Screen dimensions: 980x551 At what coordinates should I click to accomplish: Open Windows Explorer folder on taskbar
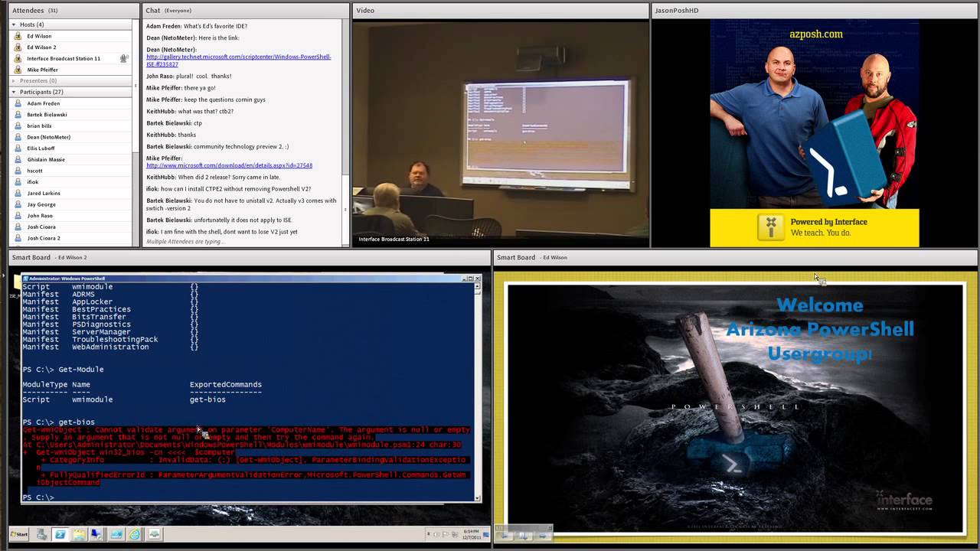click(79, 534)
